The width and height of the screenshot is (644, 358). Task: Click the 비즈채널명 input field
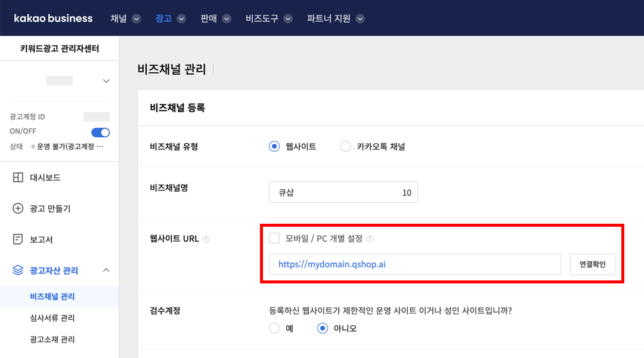click(x=343, y=192)
